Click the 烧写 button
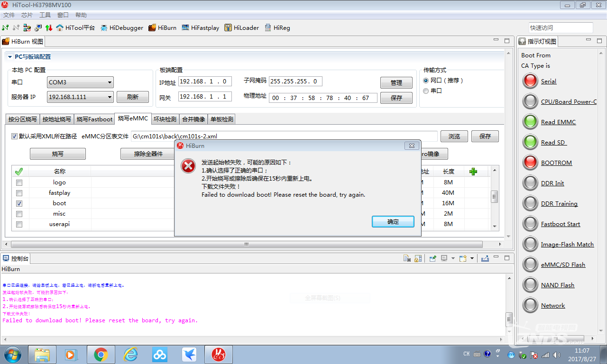 [x=58, y=154]
